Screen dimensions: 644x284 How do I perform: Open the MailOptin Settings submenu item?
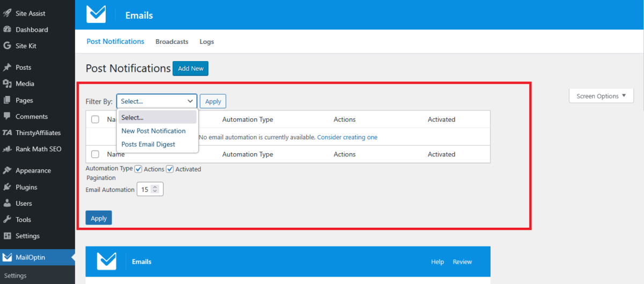(x=15, y=276)
